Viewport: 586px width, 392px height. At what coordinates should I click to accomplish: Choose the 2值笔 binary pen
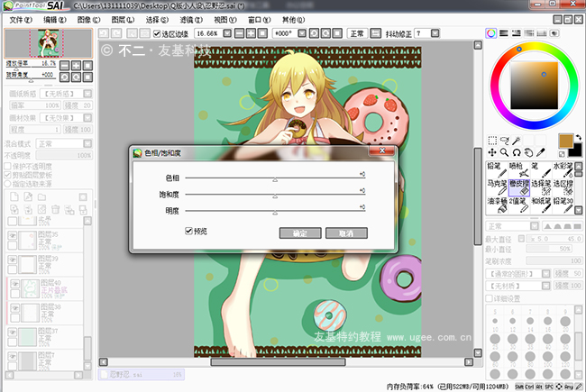pyautogui.click(x=518, y=205)
